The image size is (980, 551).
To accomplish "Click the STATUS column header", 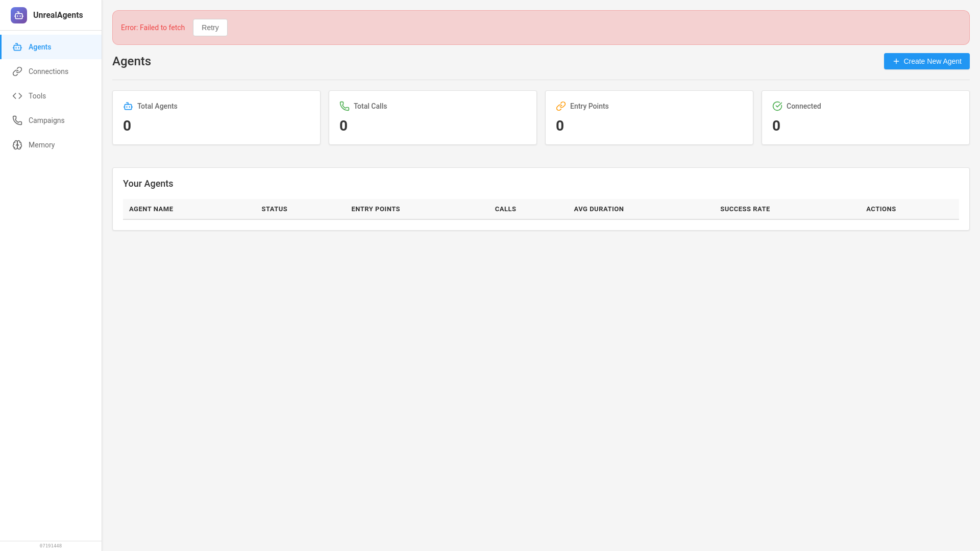I will (x=275, y=209).
